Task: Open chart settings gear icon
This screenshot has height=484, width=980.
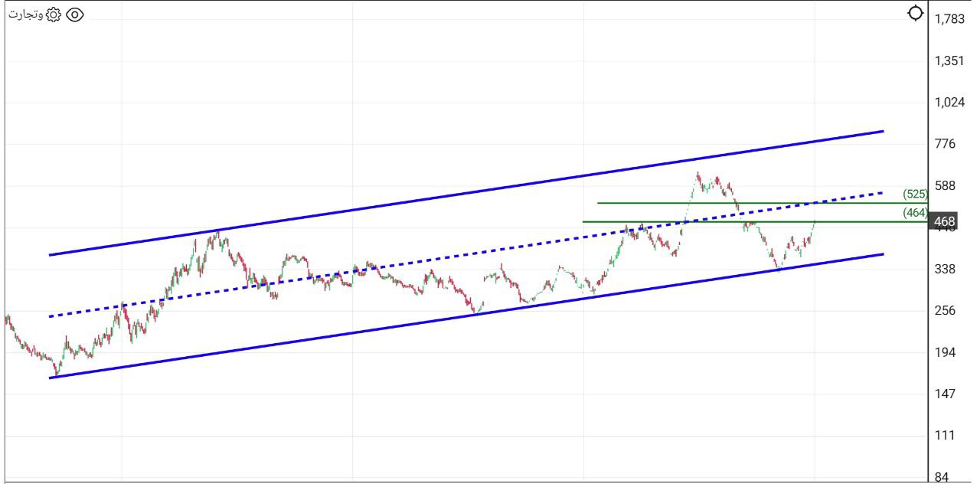Action: click(x=53, y=15)
